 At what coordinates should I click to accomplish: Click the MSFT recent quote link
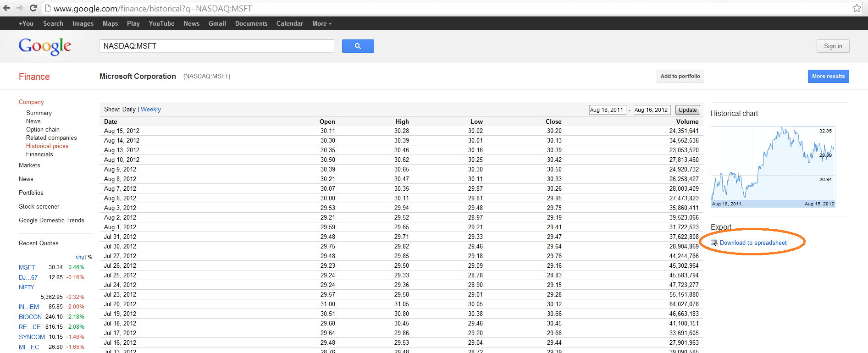click(x=27, y=267)
